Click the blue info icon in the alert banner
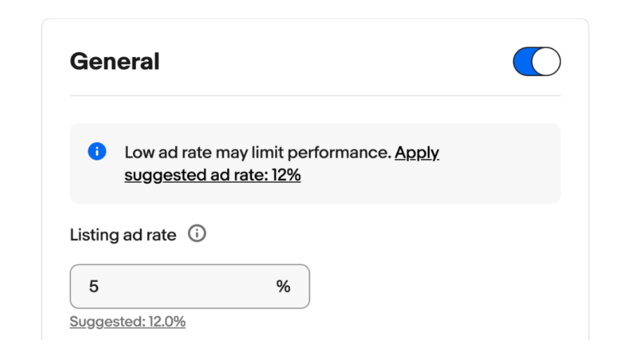 [x=97, y=152]
